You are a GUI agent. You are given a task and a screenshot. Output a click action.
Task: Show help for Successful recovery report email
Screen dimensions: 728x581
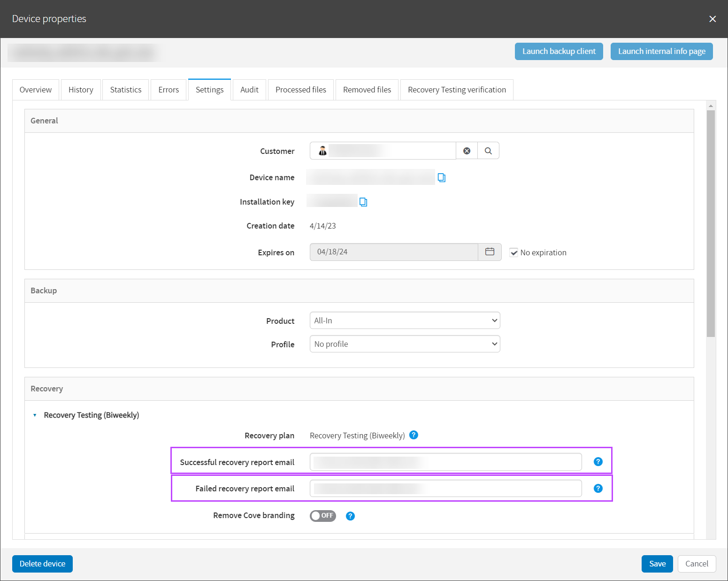coord(598,462)
